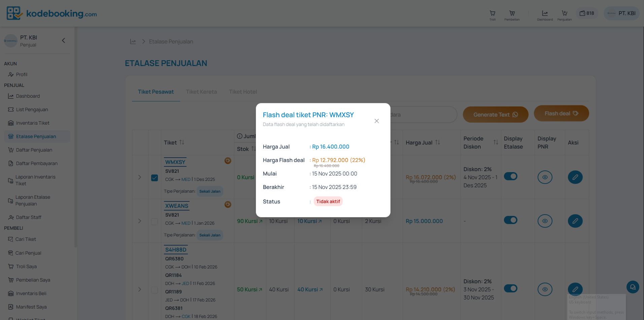Expand the S4H88D row chevron
This screenshot has height=320, width=644.
[x=140, y=289]
